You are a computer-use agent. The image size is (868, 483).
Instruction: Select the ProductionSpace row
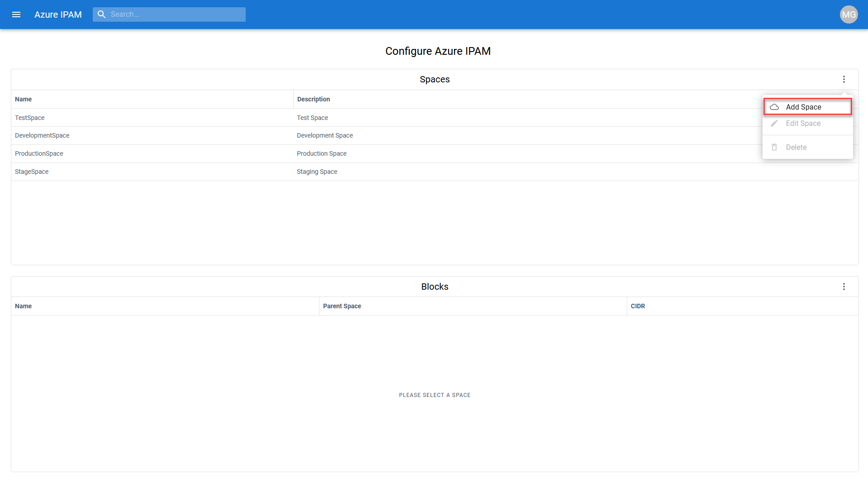click(434, 153)
